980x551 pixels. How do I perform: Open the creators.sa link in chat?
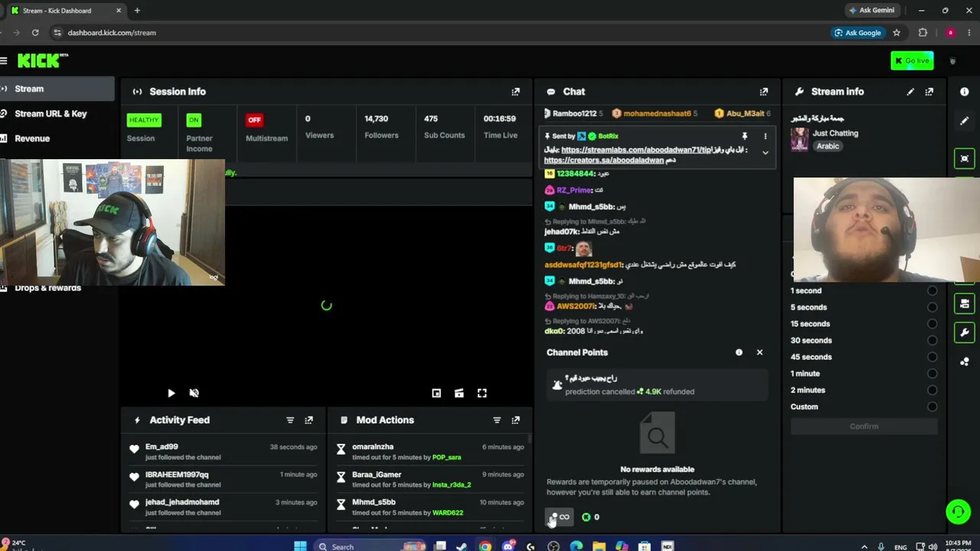pyautogui.click(x=604, y=161)
